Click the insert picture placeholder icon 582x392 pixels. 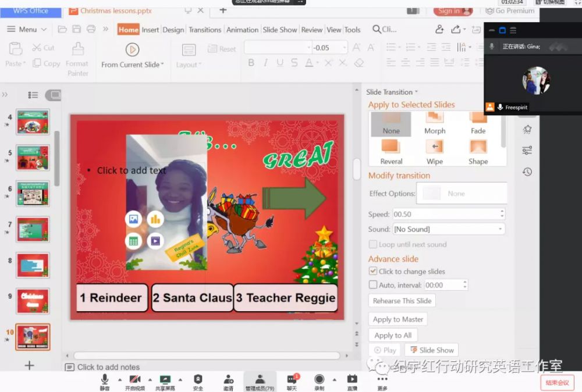point(133,219)
